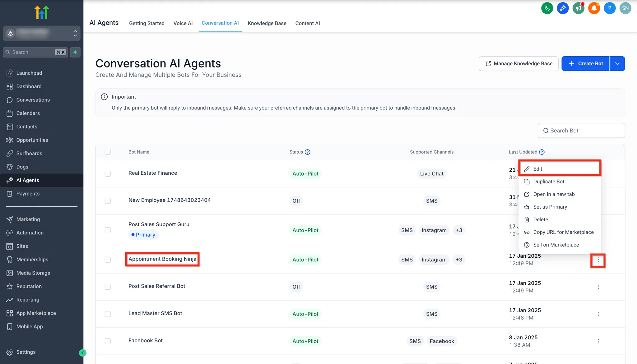Click the Manage Knowledge Base button
637x364 pixels.
[x=518, y=63]
